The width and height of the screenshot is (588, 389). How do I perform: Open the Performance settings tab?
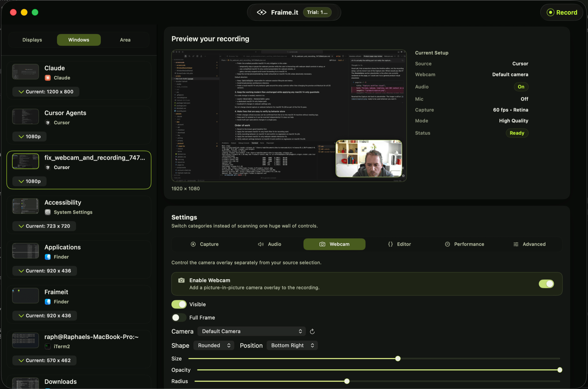tap(464, 244)
